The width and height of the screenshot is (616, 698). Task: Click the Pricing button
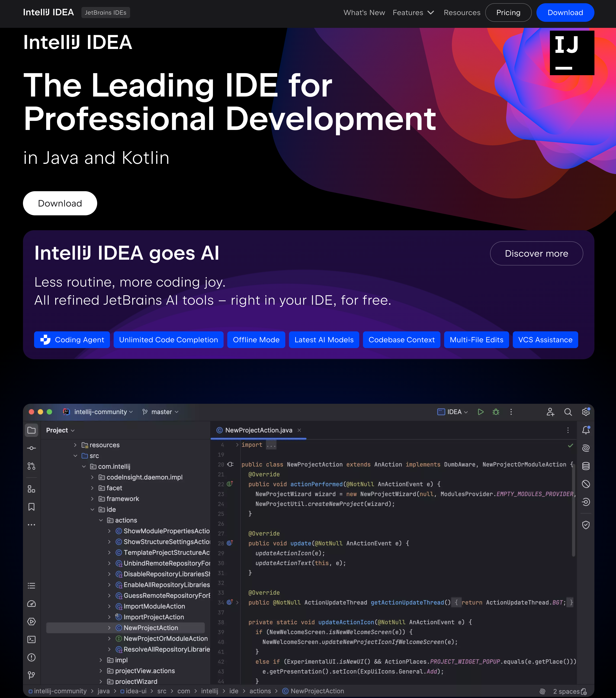point(508,13)
